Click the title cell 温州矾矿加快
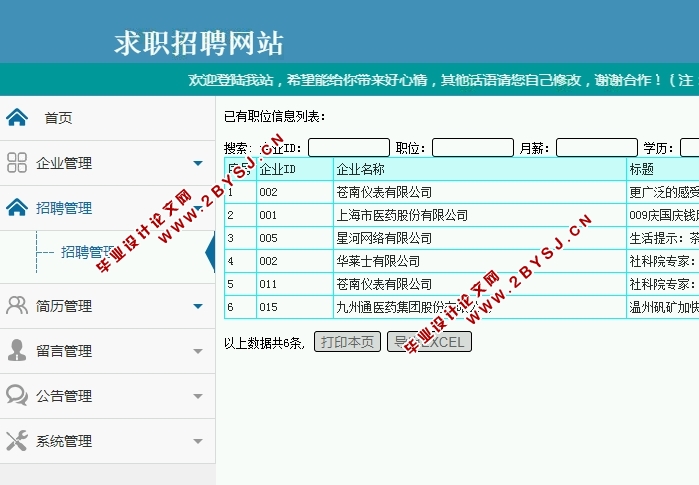Viewport: 699px width, 485px height. click(663, 307)
